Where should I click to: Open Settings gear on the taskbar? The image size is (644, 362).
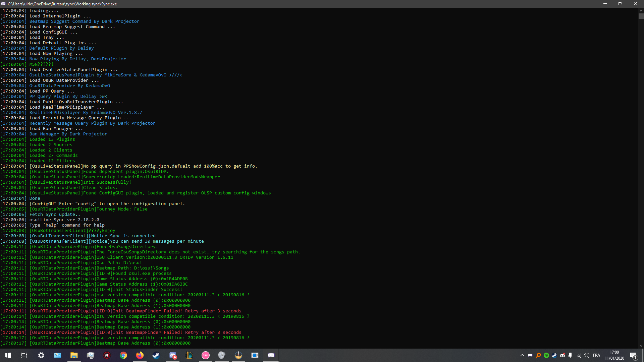pos(41,355)
